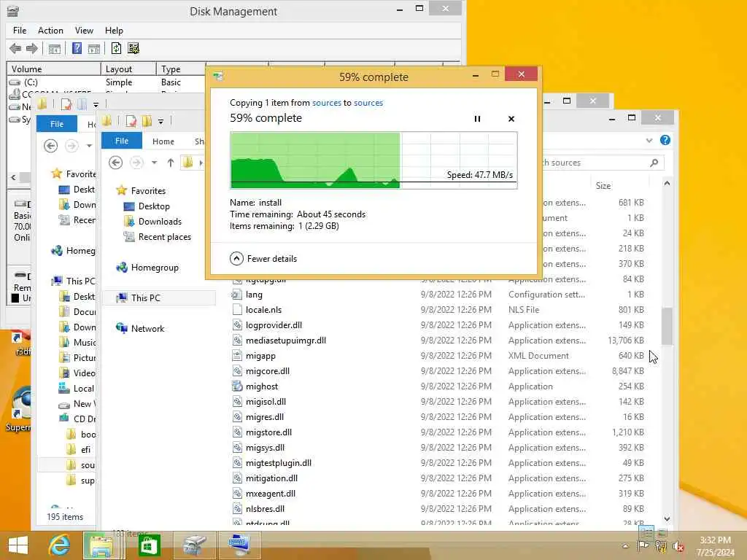The height and width of the screenshot is (560, 747).
Task: Select This PC in front Explorer navigation
Action: click(145, 298)
